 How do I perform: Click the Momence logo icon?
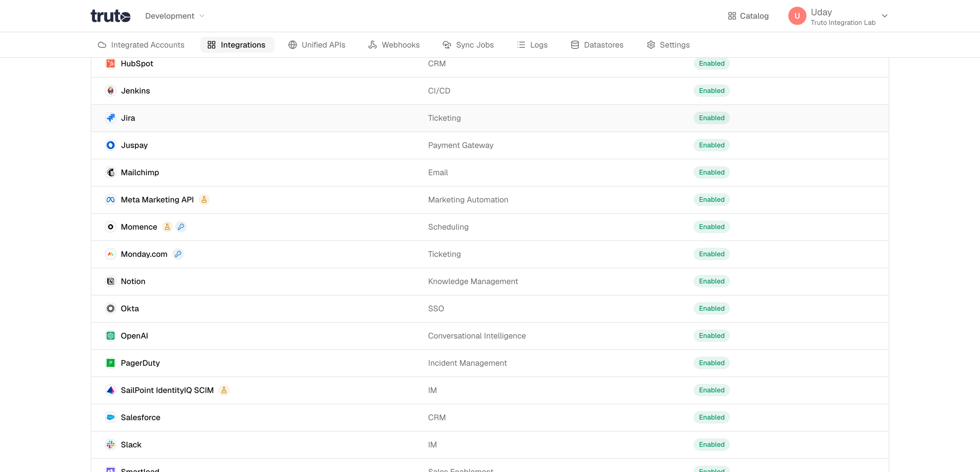(111, 227)
